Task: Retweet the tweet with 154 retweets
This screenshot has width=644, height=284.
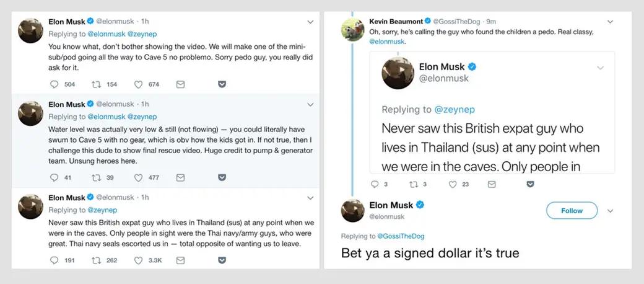Action: click(96, 84)
